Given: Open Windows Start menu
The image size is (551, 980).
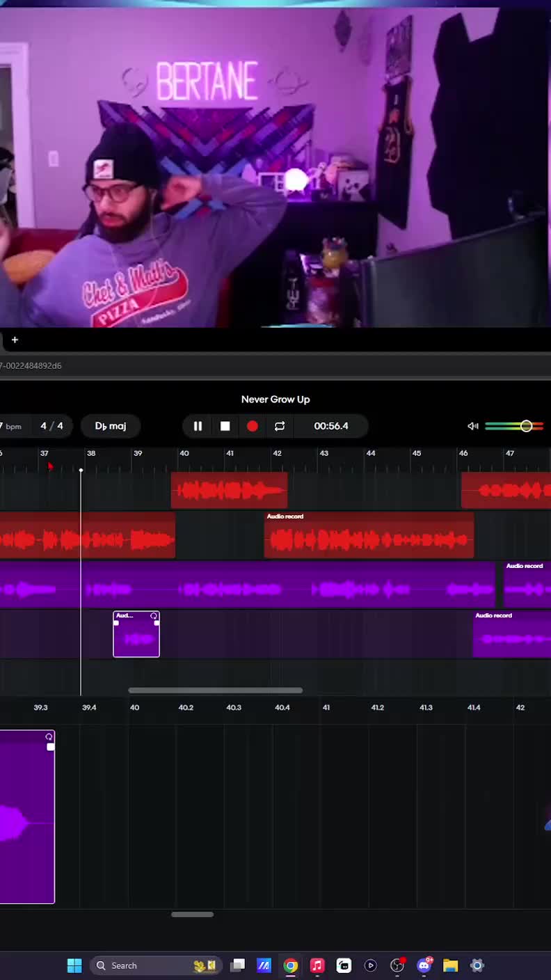Looking at the screenshot, I should point(74,965).
